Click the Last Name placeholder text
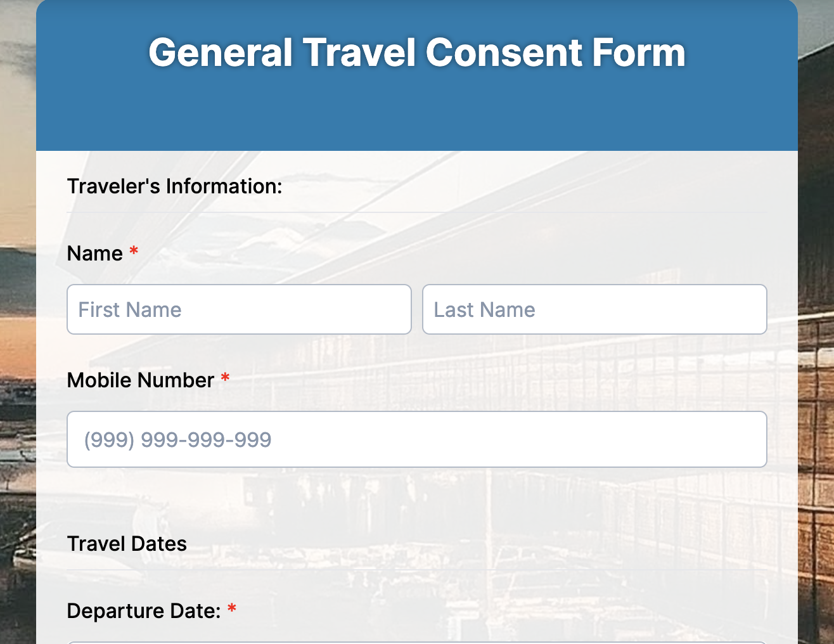Viewport: 834px width, 644px height. coord(484,309)
